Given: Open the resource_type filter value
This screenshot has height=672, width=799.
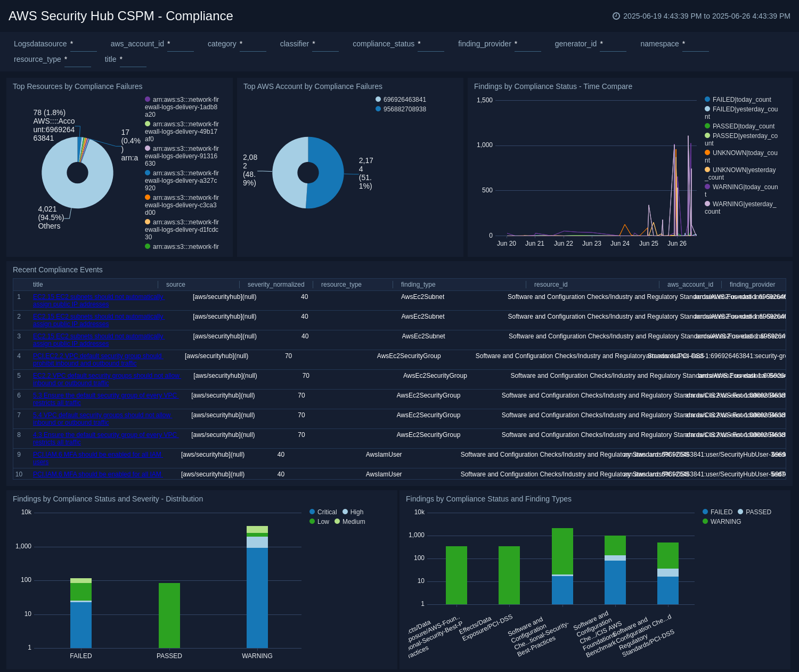Looking at the screenshot, I should (78, 60).
